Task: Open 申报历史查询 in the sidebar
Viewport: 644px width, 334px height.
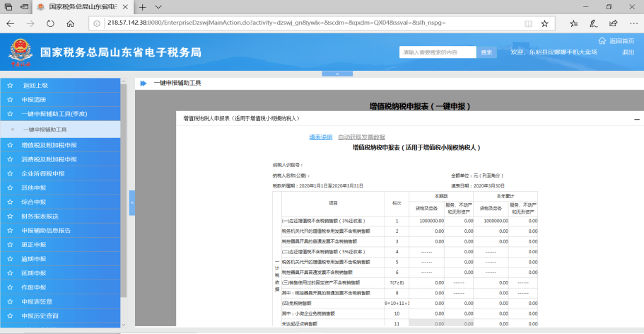Action: 60,316
